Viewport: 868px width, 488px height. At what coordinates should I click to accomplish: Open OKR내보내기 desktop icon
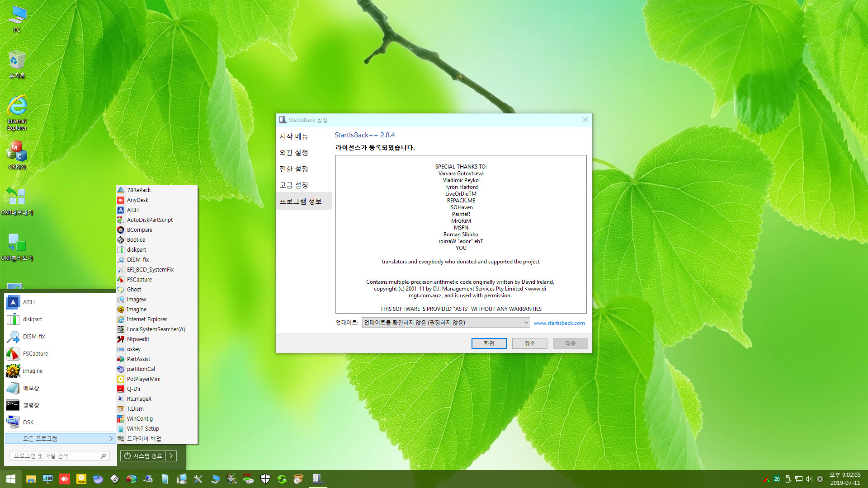pos(17,201)
